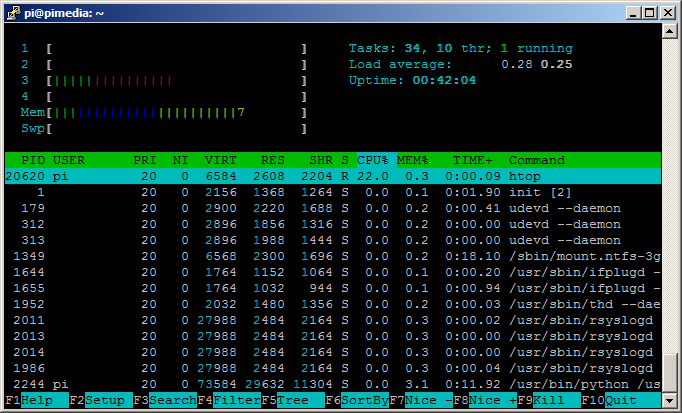Viewport: 682px width, 413px height.
Task: Select ifplugd row with PID 1644
Action: [x=333, y=272]
